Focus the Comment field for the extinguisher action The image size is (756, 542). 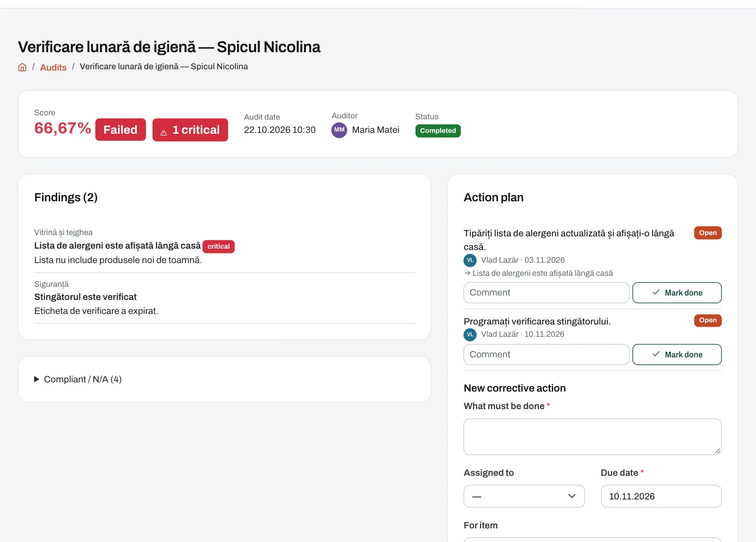pos(547,354)
